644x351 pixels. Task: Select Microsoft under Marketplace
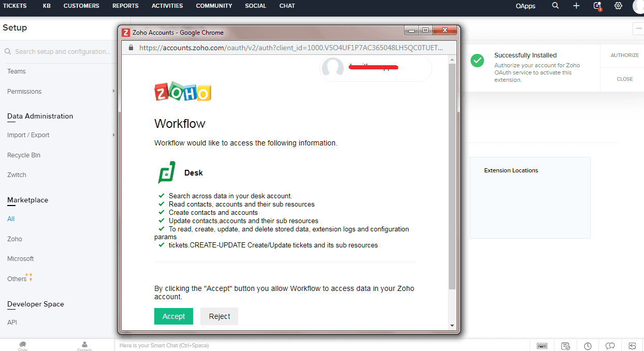click(21, 259)
